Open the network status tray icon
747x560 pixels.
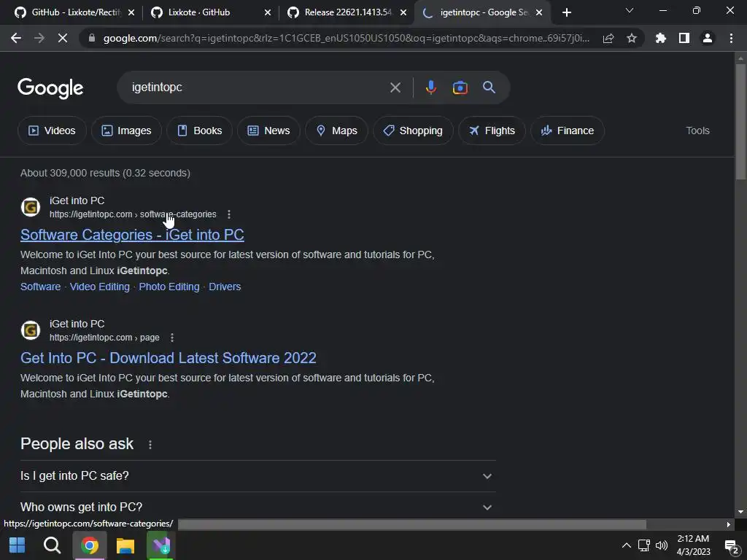click(x=644, y=545)
